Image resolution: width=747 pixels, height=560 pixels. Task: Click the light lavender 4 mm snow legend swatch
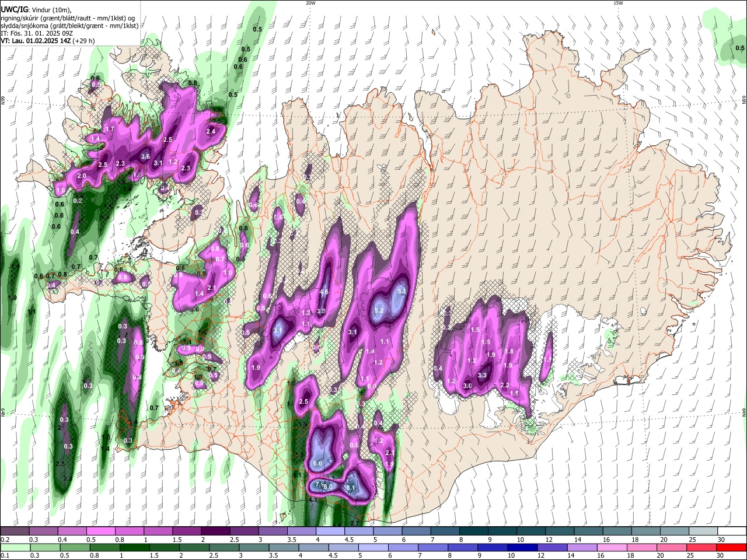(330, 531)
